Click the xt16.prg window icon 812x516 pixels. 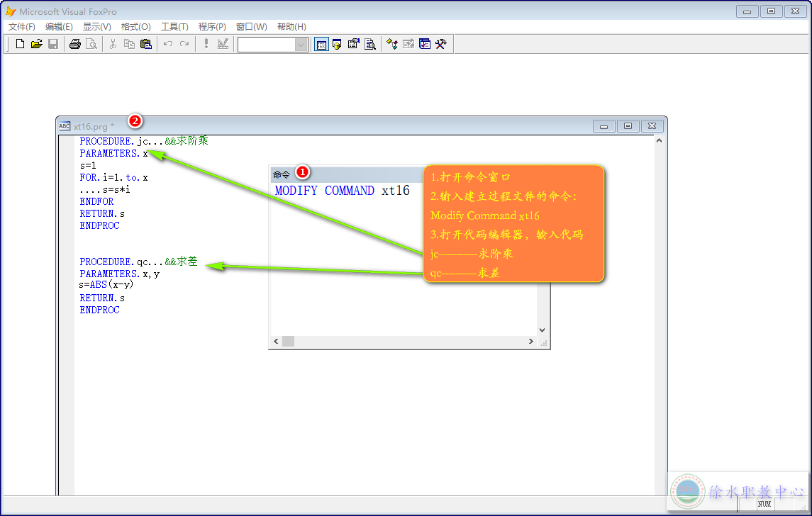point(65,126)
